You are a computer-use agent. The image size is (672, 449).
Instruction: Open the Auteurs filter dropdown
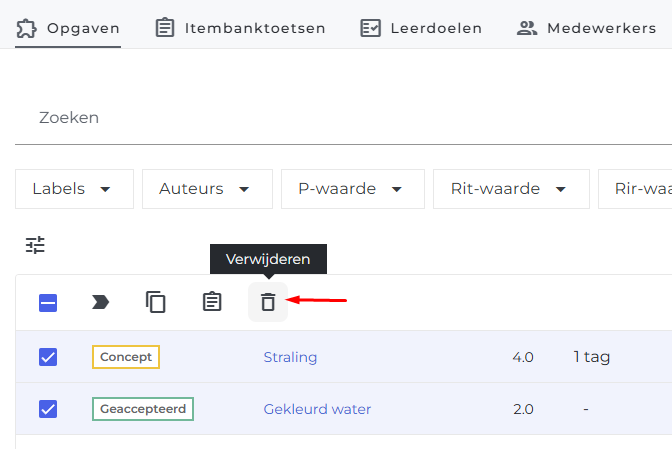207,189
